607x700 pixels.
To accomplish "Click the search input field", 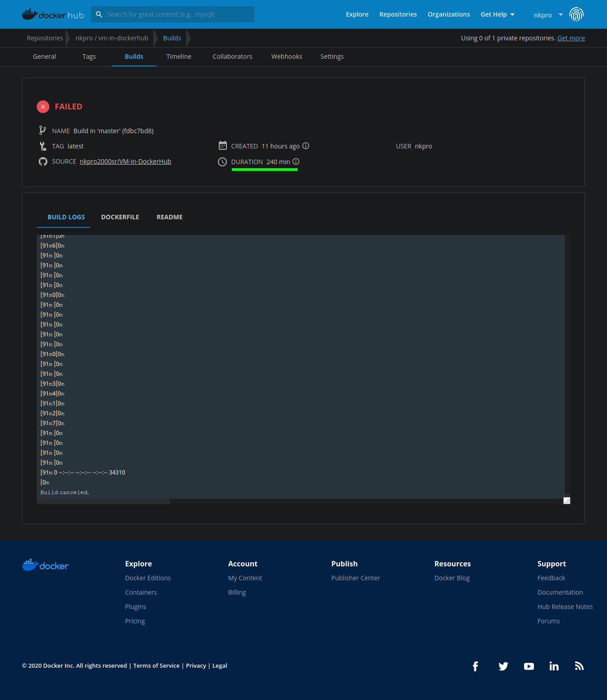I will (x=173, y=14).
